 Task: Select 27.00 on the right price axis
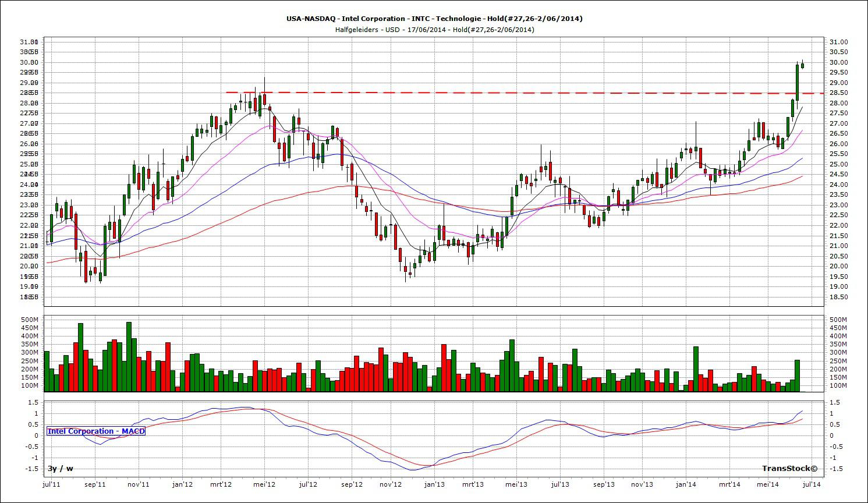(838, 123)
